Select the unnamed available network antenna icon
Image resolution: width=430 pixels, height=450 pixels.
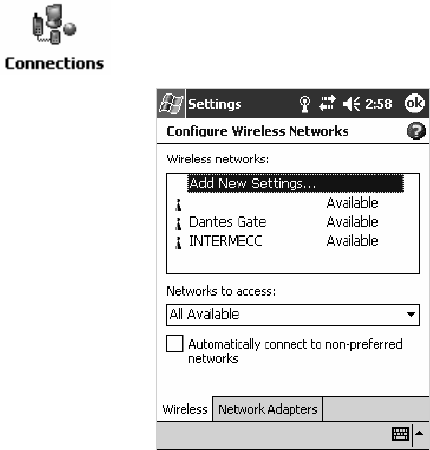(x=178, y=205)
